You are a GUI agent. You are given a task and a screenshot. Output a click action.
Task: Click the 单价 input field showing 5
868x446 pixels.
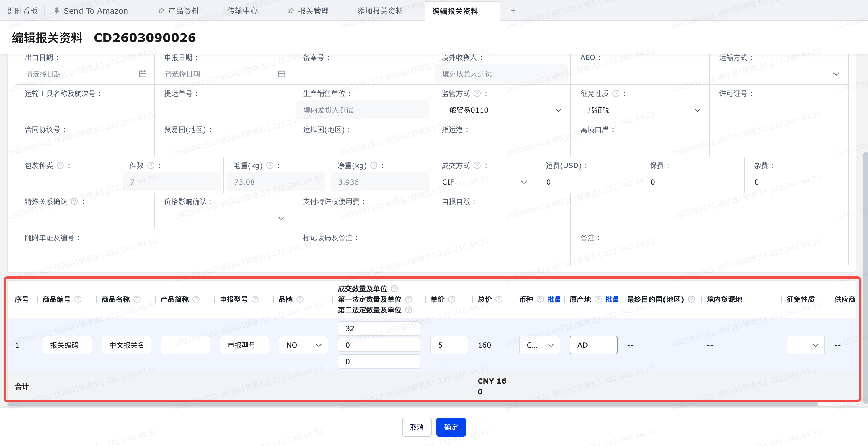[449, 345]
